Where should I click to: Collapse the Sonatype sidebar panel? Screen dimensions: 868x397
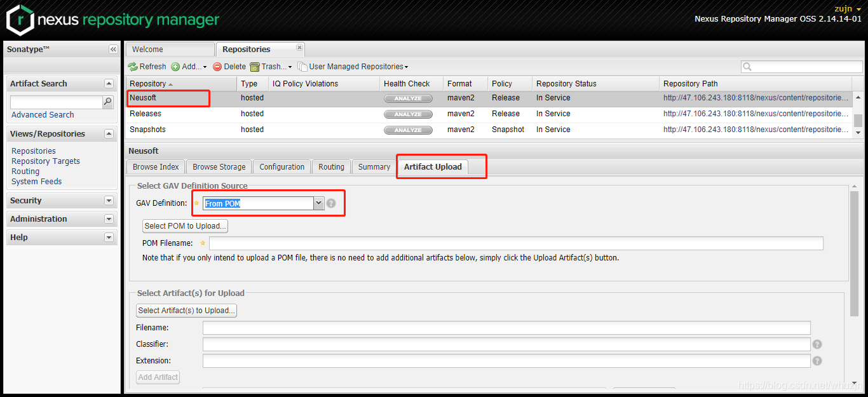coord(113,49)
